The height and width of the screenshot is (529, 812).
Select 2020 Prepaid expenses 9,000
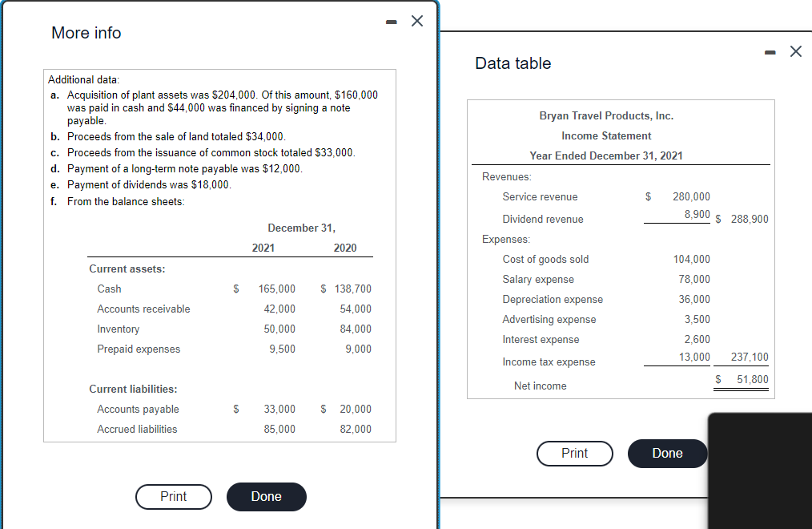[x=359, y=349]
